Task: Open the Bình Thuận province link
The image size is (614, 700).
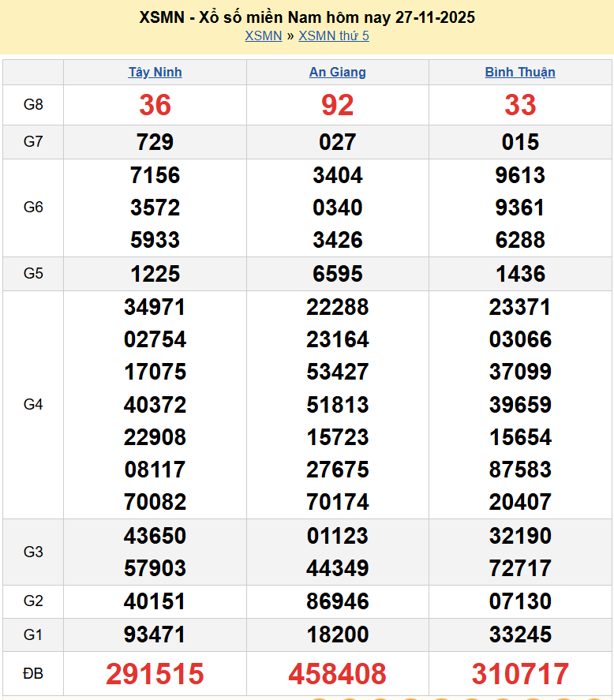Action: pos(520,72)
